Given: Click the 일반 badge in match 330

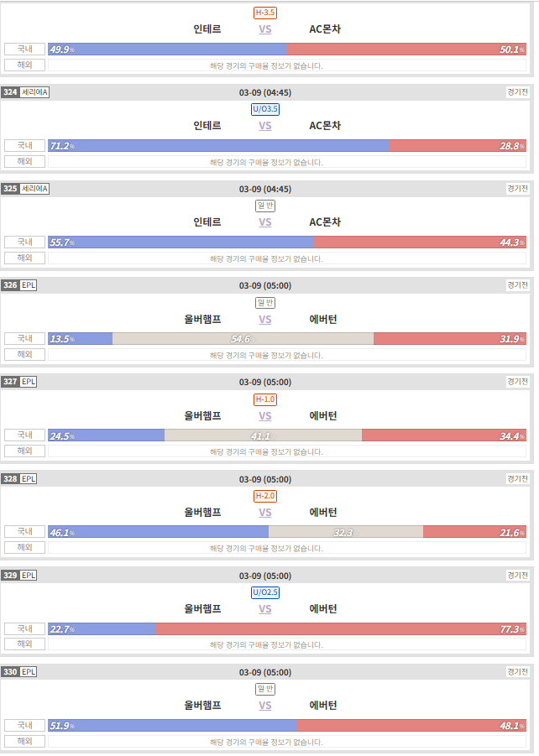Looking at the screenshot, I should tap(265, 689).
